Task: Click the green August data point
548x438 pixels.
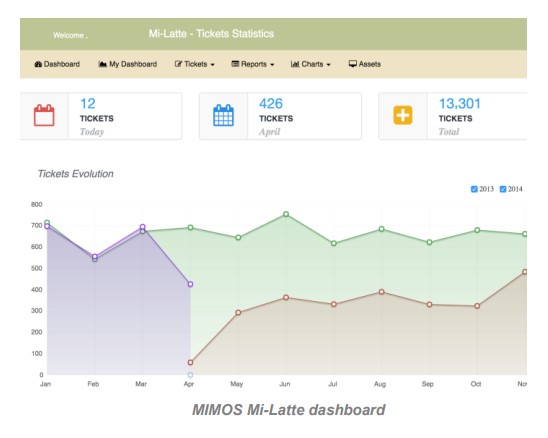Action: click(x=382, y=229)
